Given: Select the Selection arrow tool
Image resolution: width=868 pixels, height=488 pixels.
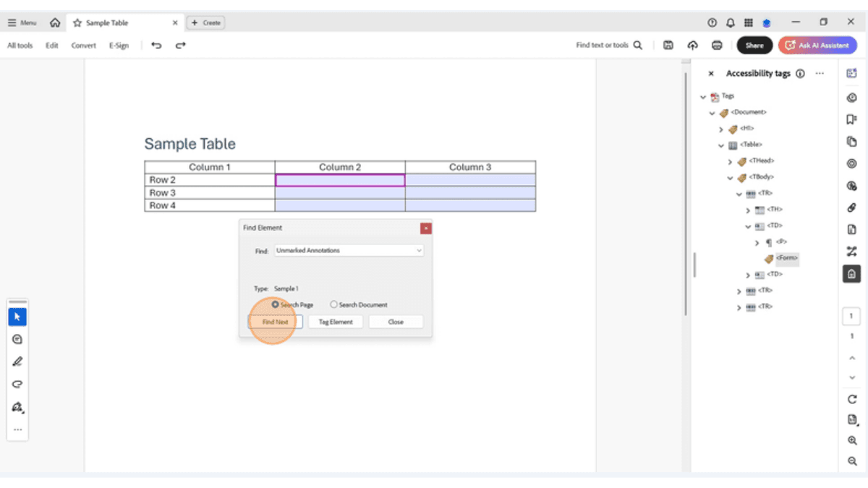Looking at the screenshot, I should click(17, 316).
